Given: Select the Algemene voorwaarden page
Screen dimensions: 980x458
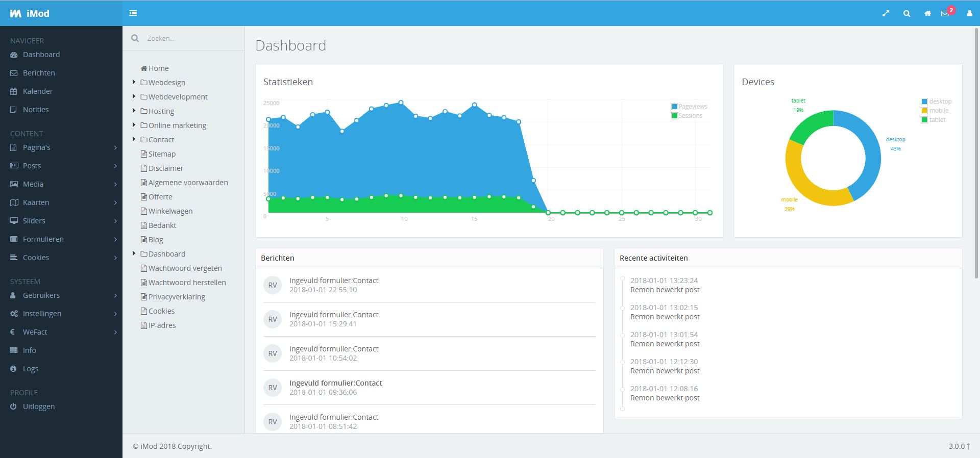Looking at the screenshot, I should 184,183.
